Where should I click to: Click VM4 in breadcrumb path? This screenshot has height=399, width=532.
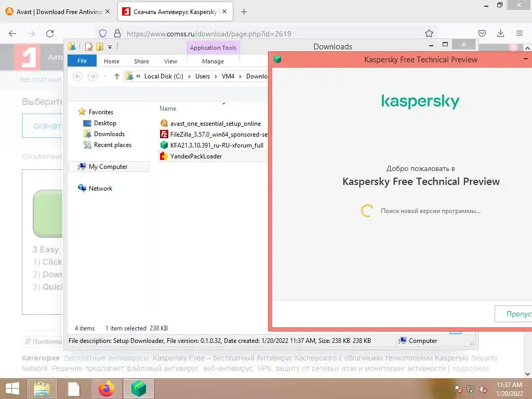228,76
